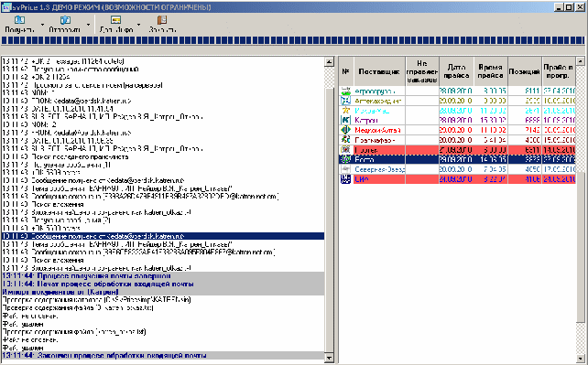Click the star icon of third supplier
This screenshot has height=365, width=588.
pyautogui.click(x=345, y=111)
